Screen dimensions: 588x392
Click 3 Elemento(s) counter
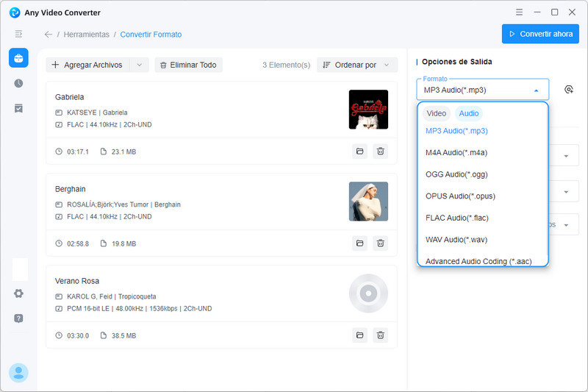[286, 65]
